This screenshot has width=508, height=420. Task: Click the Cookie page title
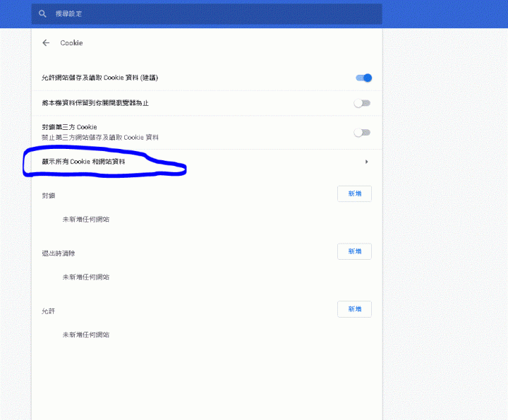[x=71, y=43]
